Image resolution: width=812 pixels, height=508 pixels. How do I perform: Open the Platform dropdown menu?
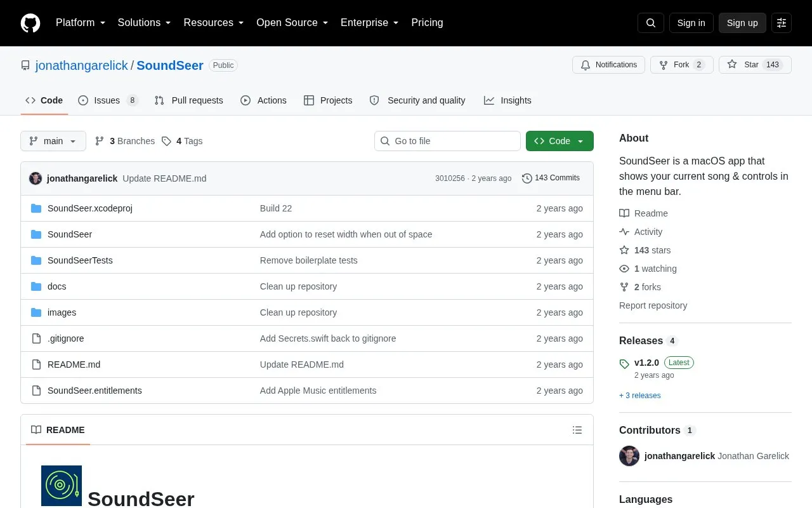81,23
